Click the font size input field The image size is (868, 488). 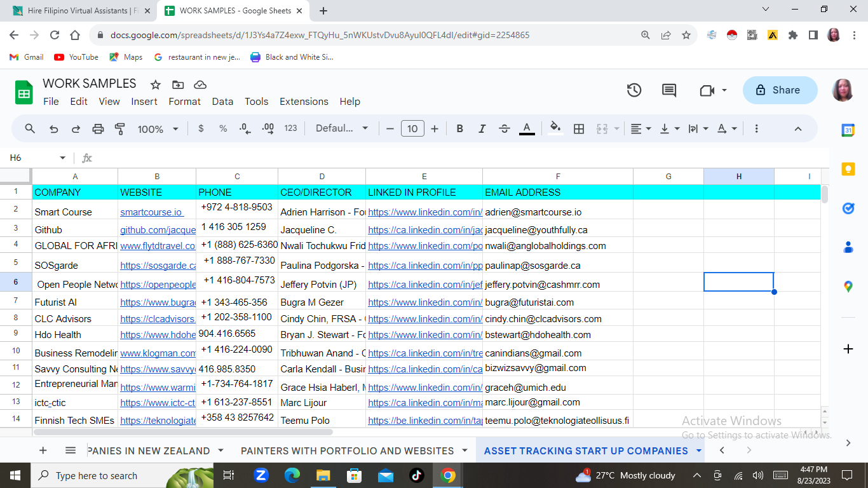pos(412,128)
